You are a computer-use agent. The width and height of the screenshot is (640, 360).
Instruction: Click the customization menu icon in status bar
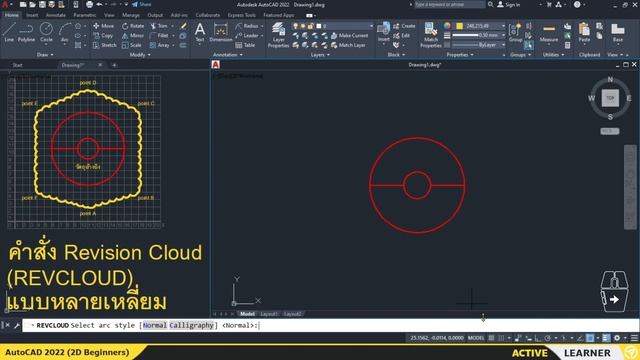click(634, 338)
